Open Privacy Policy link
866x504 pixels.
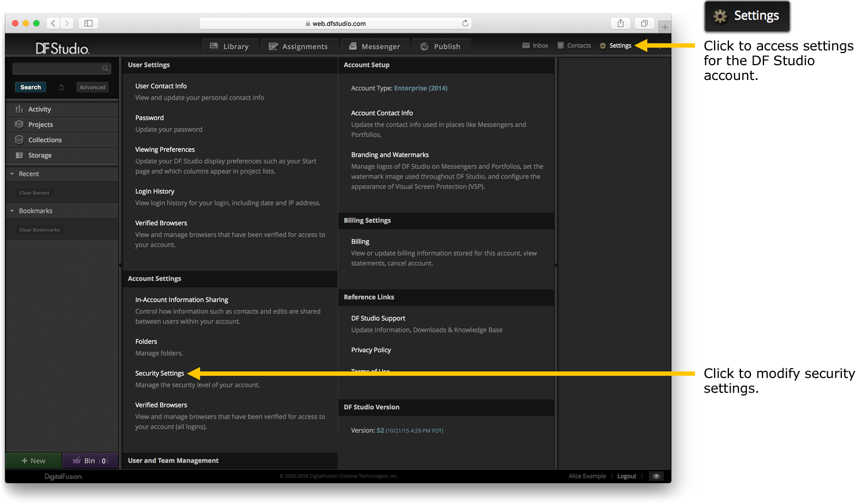(371, 350)
